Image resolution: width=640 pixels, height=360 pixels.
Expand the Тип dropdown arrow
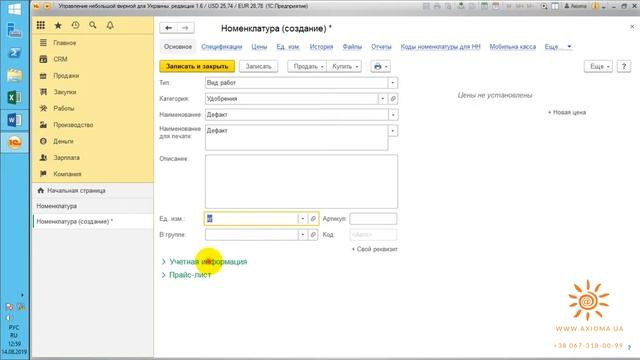tap(393, 83)
